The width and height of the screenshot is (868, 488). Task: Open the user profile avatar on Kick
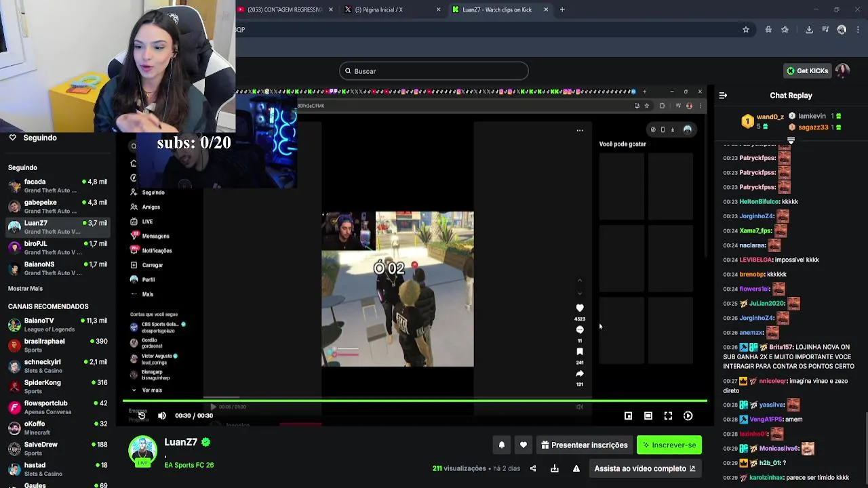point(842,70)
